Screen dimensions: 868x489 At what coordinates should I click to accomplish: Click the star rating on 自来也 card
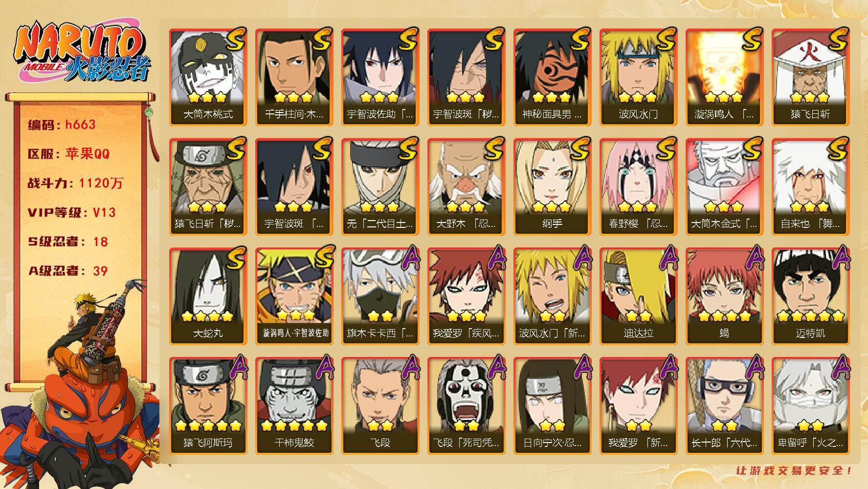(810, 207)
